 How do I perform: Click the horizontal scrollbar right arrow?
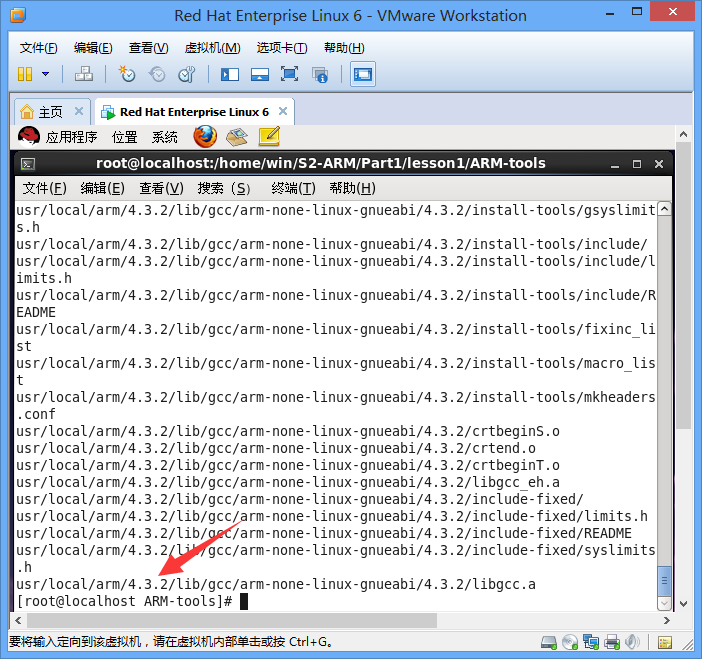(667, 620)
